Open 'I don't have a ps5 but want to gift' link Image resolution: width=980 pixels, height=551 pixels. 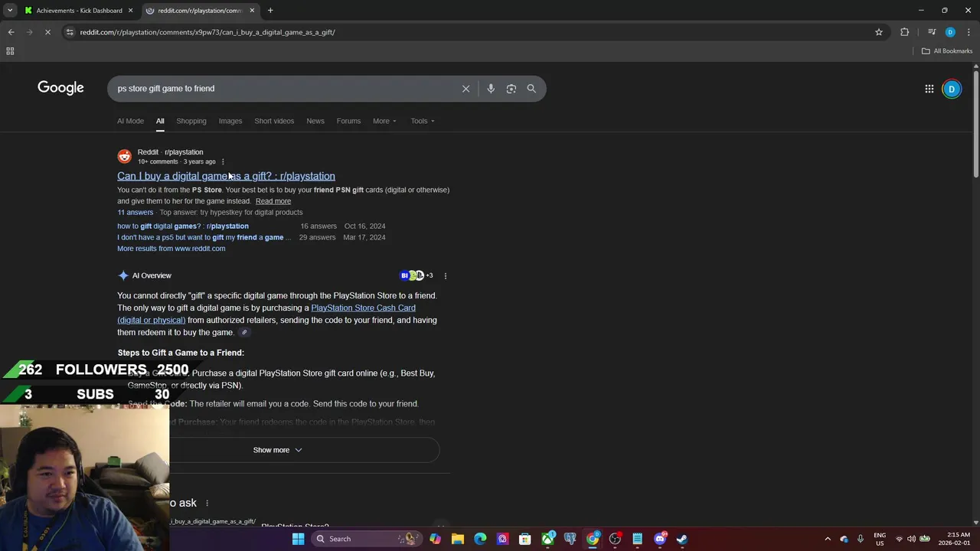[204, 237]
